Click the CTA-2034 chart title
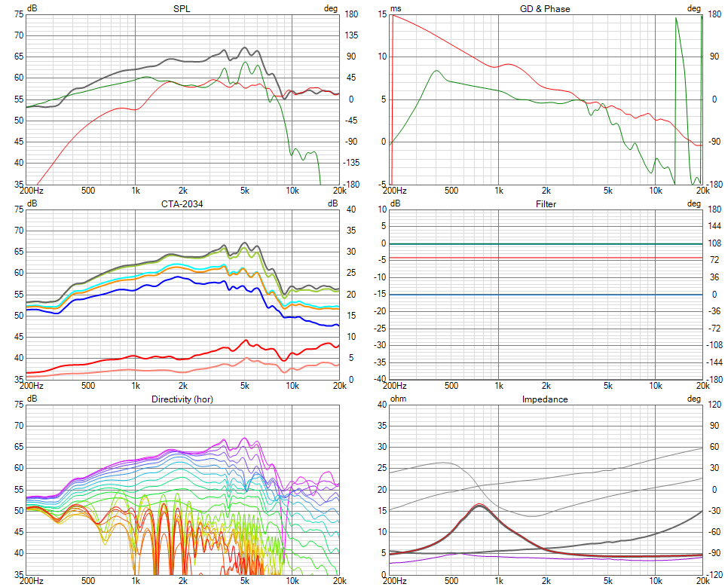This screenshot has width=728, height=587. (182, 204)
